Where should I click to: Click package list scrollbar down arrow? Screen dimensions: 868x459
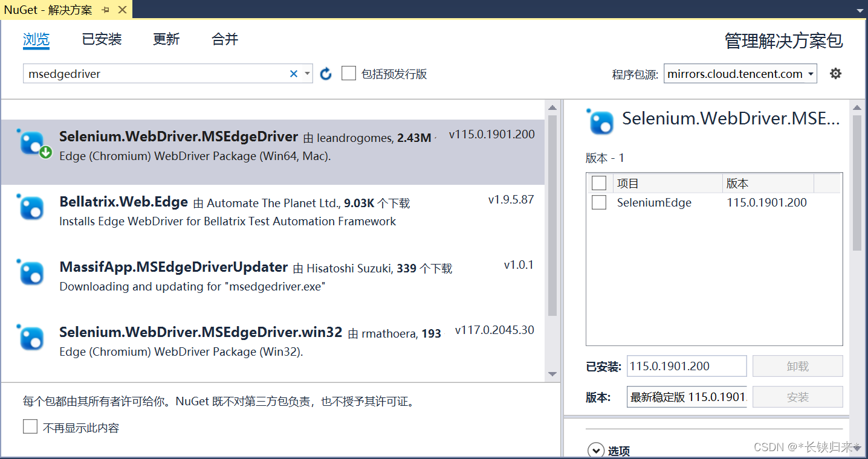click(x=552, y=374)
